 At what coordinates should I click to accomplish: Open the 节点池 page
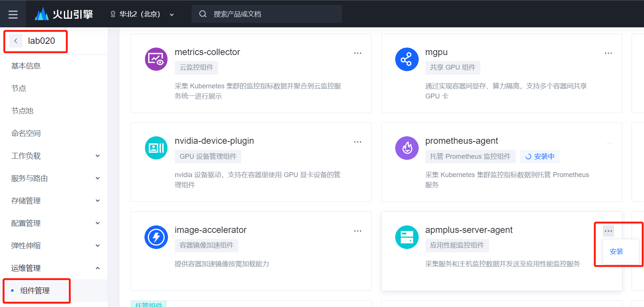[22, 111]
